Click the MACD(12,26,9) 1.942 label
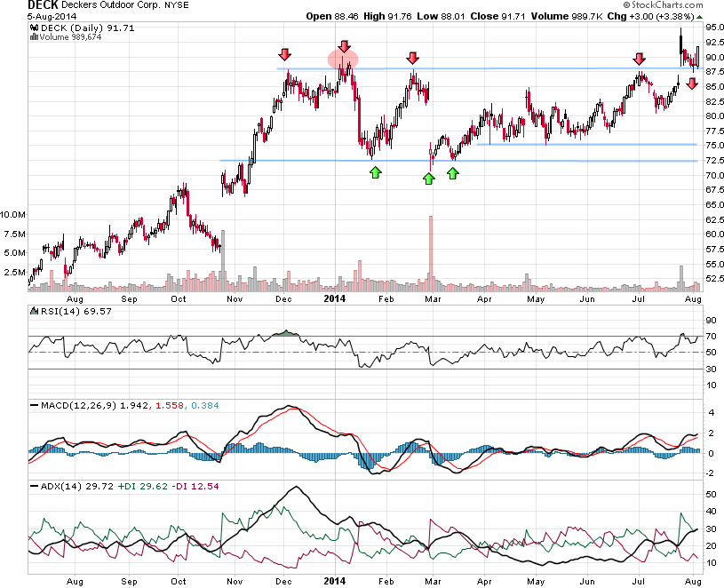Viewport: 724px width, 588px height. tap(95, 406)
